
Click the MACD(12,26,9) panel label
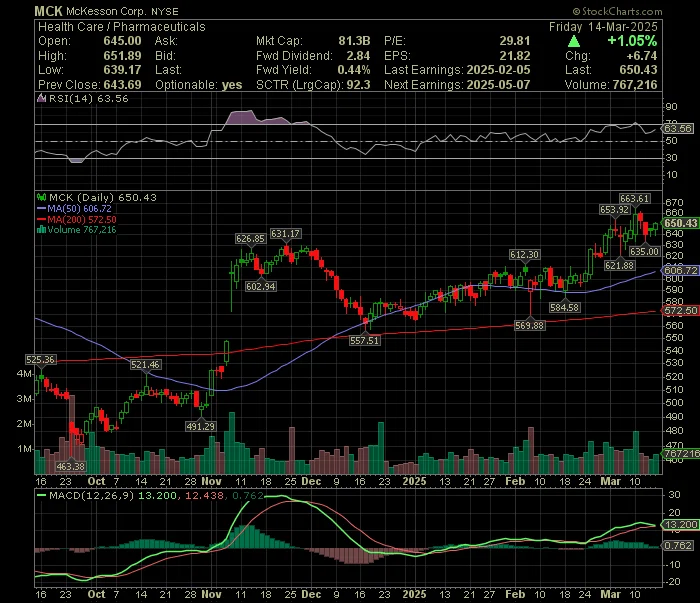click(92, 495)
